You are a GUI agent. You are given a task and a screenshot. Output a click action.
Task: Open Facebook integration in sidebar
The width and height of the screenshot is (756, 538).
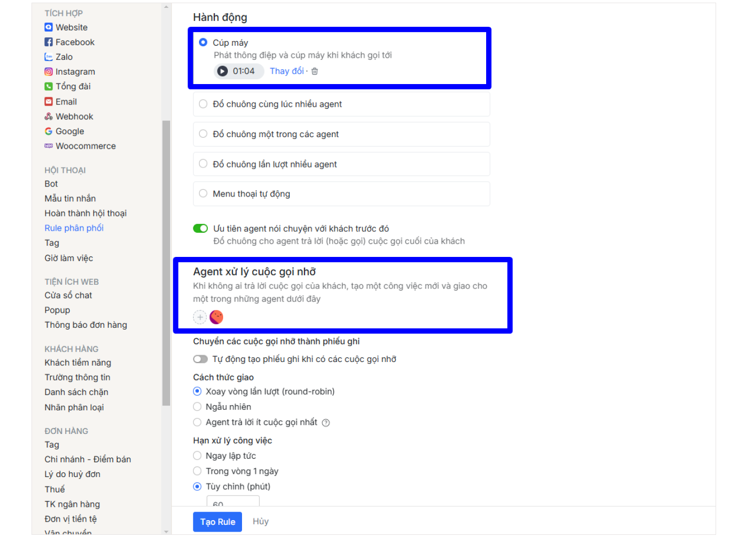(x=75, y=42)
